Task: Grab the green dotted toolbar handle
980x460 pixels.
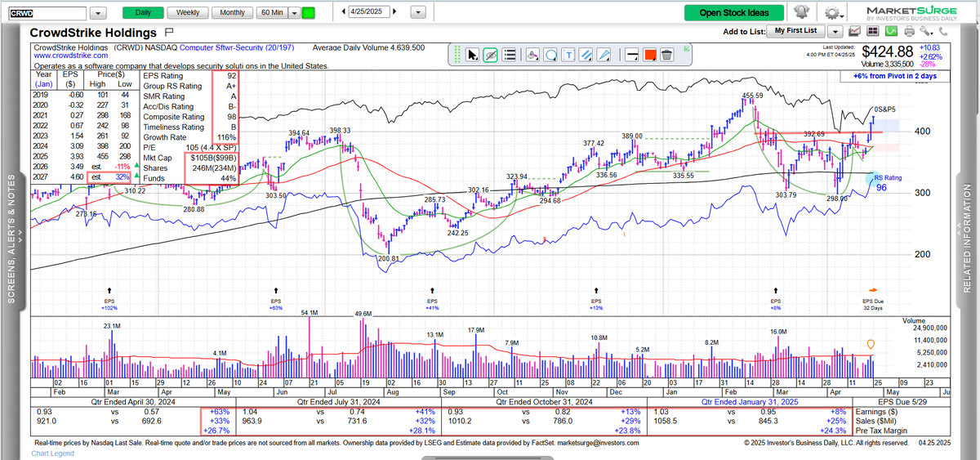Action: [x=457, y=54]
